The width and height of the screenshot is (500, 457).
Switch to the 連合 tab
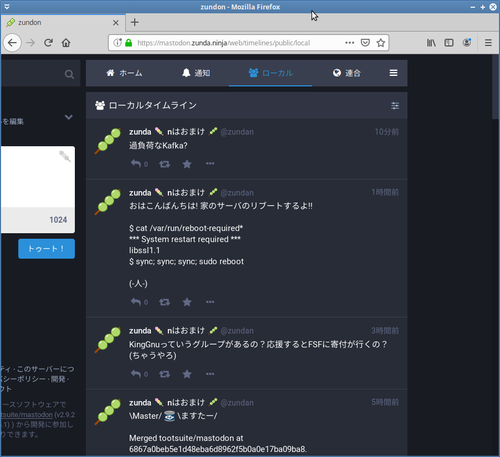tap(347, 73)
